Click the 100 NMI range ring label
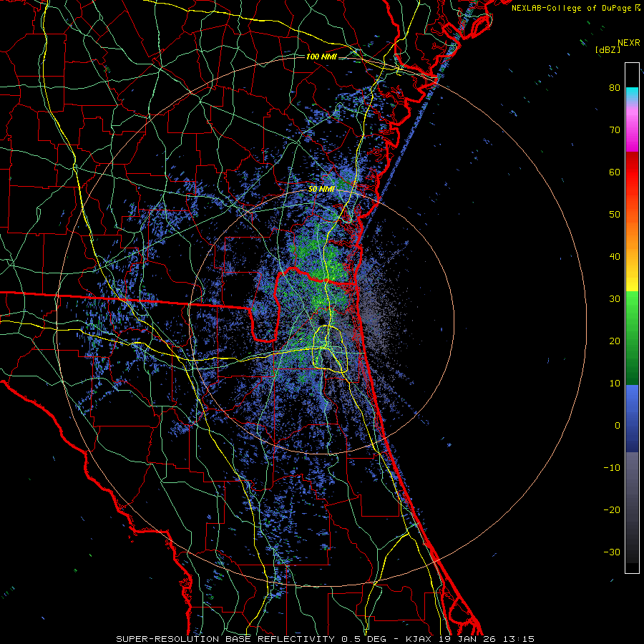Image resolution: width=644 pixels, height=644 pixels. coord(321,57)
